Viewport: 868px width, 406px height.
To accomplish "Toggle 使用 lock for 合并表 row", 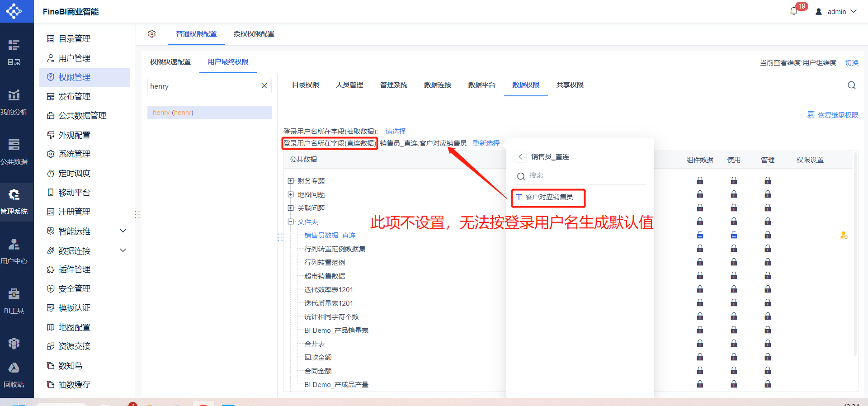I will click(734, 344).
